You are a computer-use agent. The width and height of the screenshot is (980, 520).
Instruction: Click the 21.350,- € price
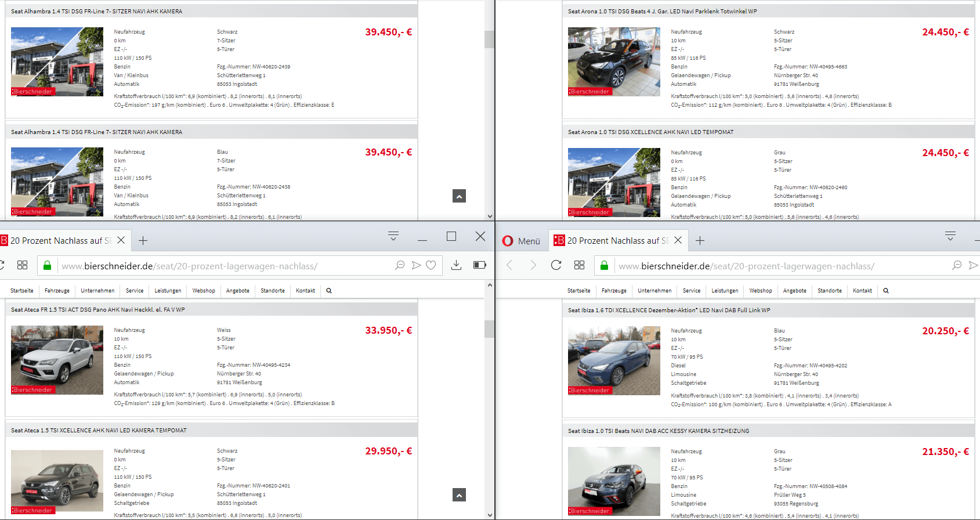click(x=945, y=452)
